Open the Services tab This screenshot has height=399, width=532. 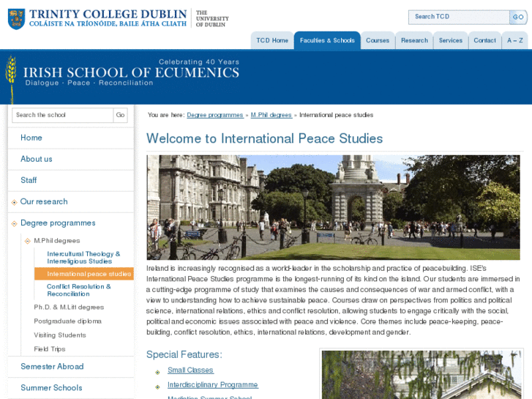451,41
